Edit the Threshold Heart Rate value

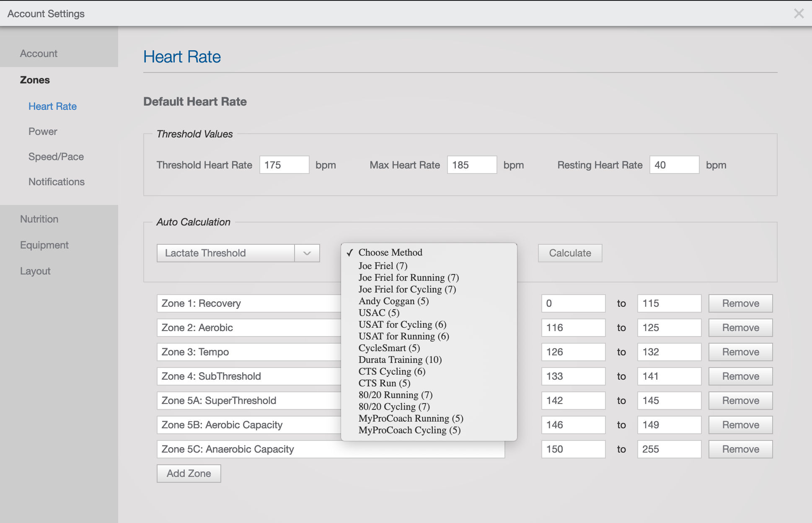click(x=284, y=165)
